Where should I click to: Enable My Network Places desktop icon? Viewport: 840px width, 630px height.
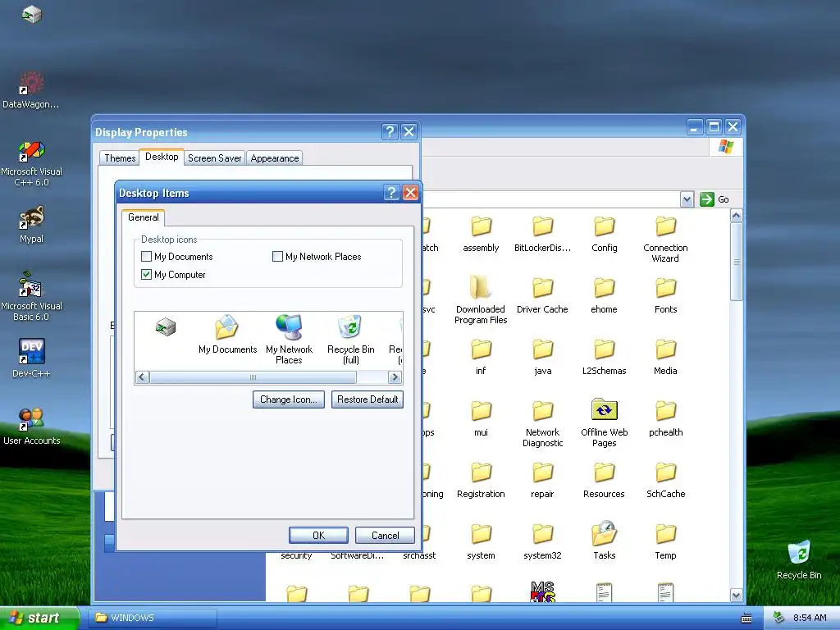click(277, 257)
